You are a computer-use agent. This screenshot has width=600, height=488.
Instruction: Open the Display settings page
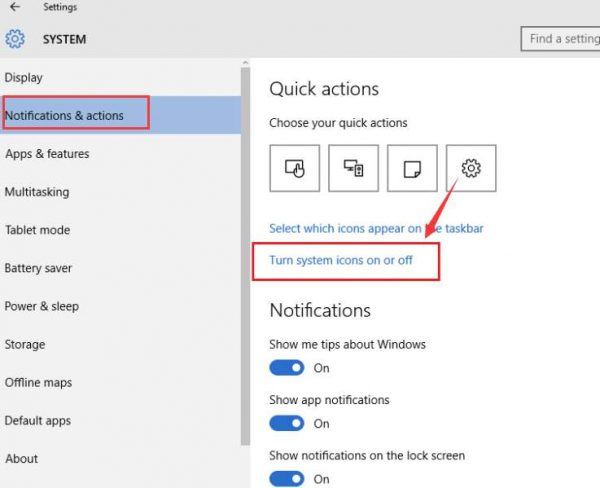pos(120,77)
